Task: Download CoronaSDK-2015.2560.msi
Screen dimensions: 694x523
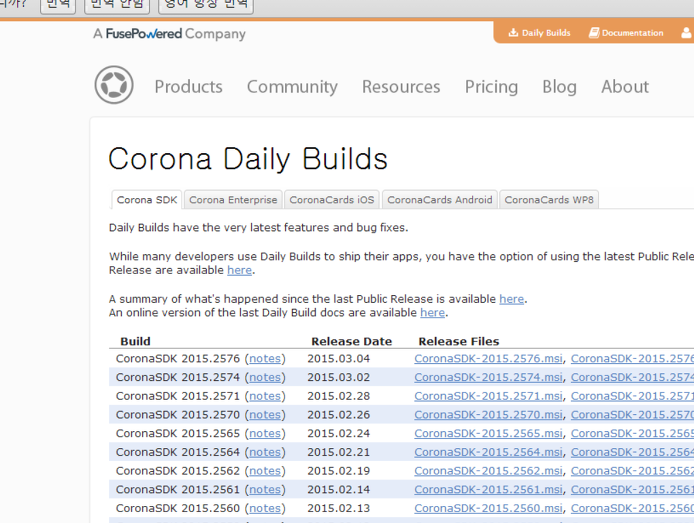Action: [489, 509]
